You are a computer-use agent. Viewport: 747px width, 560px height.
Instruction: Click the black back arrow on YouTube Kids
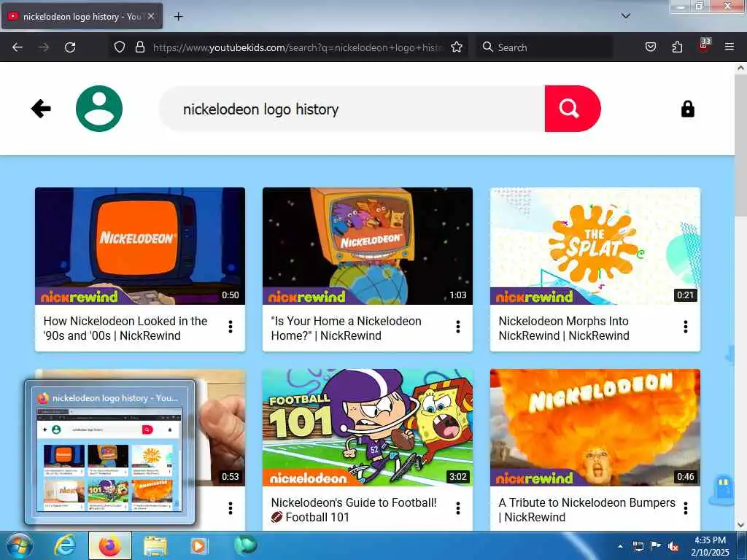click(x=41, y=109)
